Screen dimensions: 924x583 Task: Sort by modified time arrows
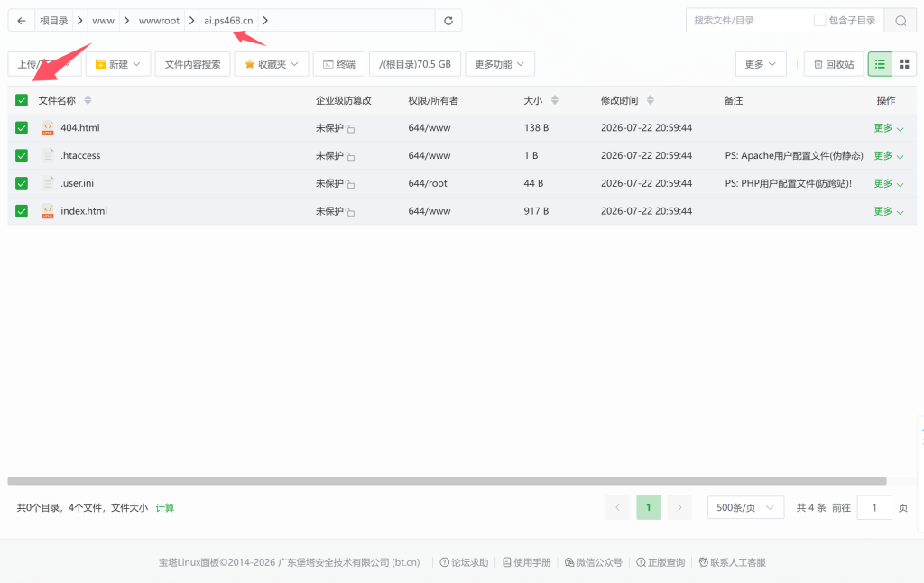tap(650, 100)
